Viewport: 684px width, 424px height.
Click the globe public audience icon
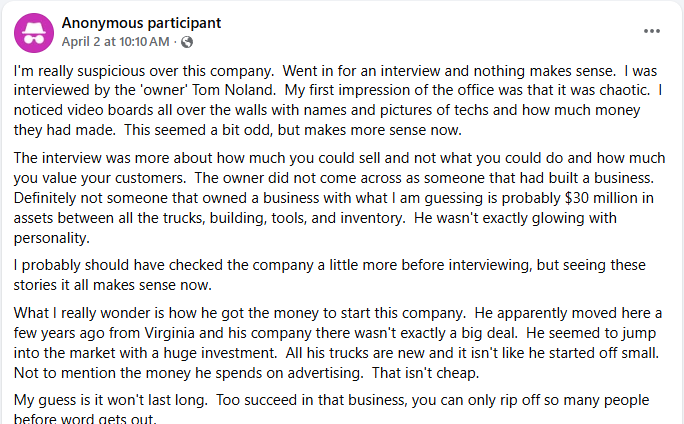[187, 42]
